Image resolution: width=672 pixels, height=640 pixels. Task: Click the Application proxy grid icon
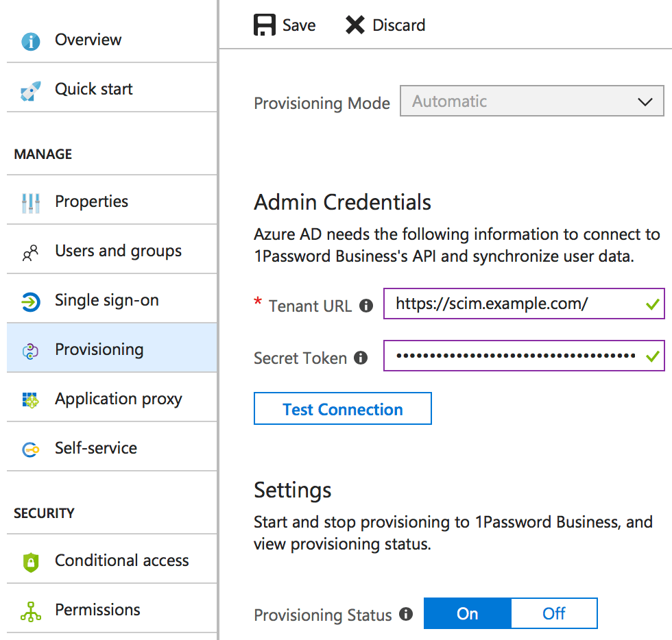click(x=30, y=400)
